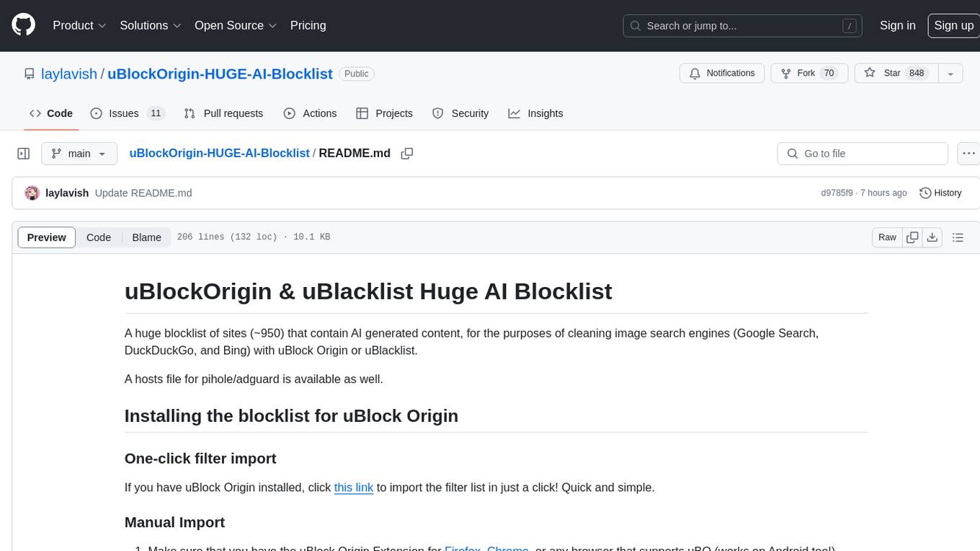This screenshot has height=551, width=980.
Task: Click the Fork count 70
Action: (829, 74)
